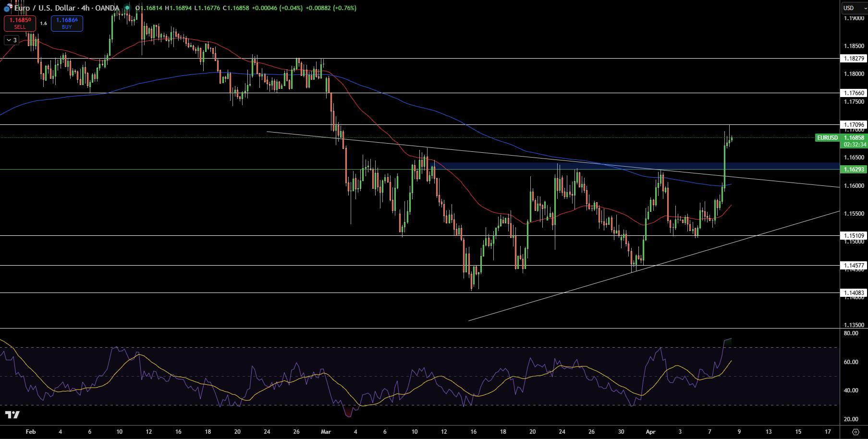Select the 1.18279 price level label
This screenshot has height=439, width=868.
point(854,59)
